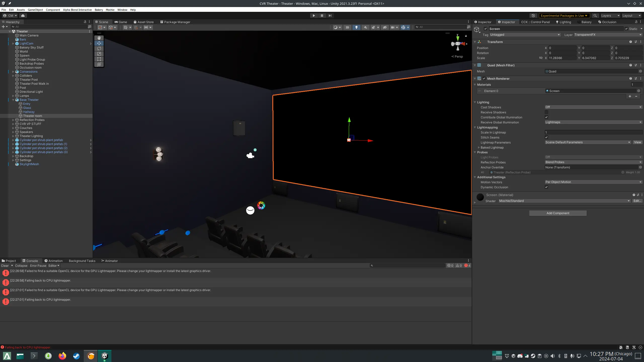Open the Layer TransparentFX dropdown
This screenshot has height=362, width=644.
pos(608,35)
